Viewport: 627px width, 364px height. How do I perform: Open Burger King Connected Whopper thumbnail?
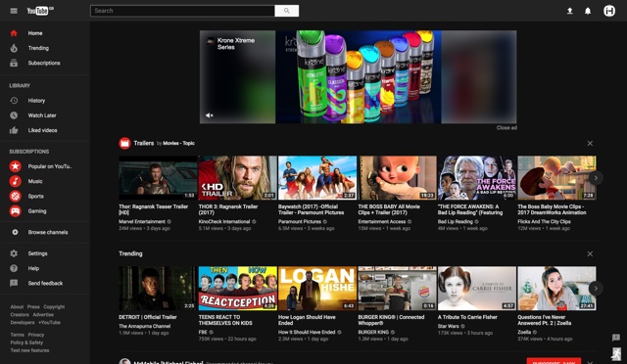pos(397,288)
